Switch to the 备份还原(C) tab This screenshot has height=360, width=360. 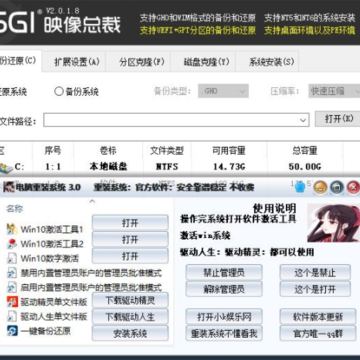pyautogui.click(x=20, y=61)
